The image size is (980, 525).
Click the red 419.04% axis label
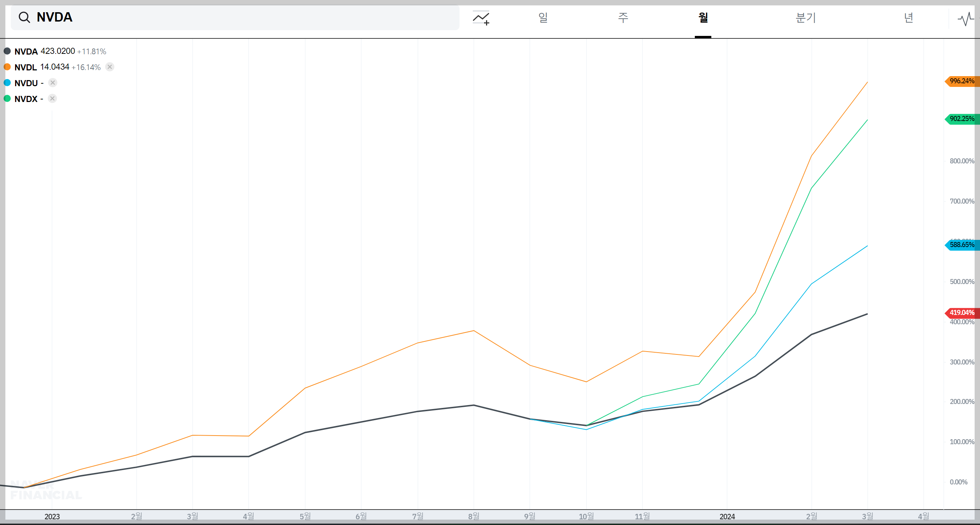[961, 312]
